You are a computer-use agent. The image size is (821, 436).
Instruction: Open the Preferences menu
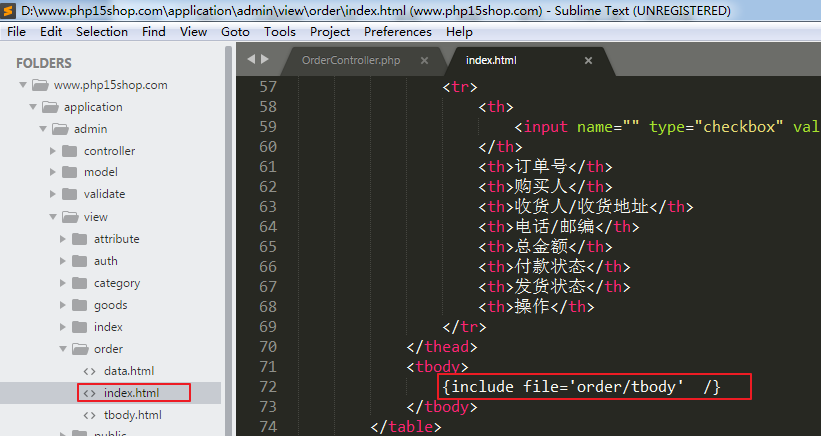coord(397,32)
